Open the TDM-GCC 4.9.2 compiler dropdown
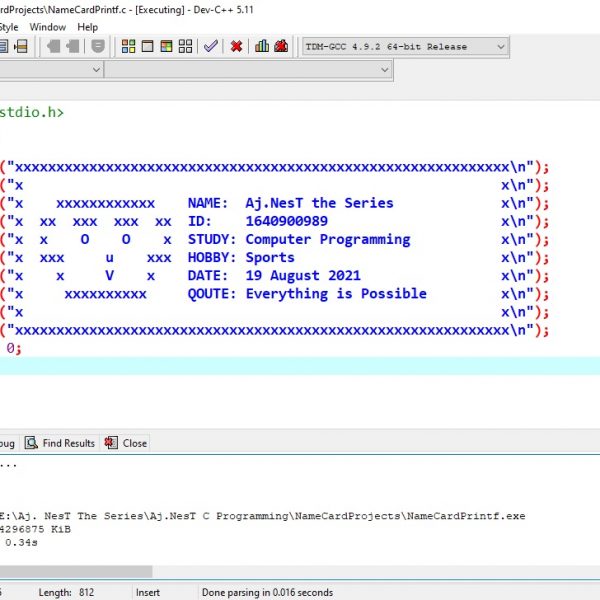 [x=500, y=46]
